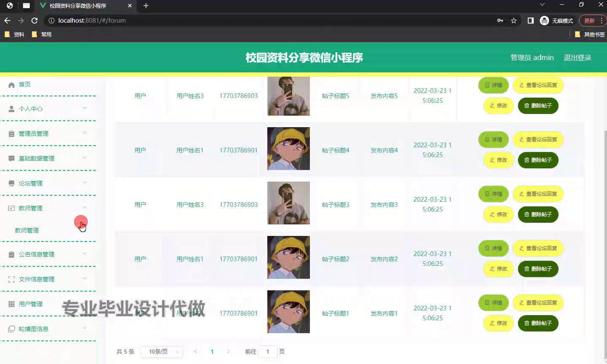Viewport: 607px width, 364px height.
Task: Click 删除帖子 for 帖子标题1
Action: (x=538, y=323)
